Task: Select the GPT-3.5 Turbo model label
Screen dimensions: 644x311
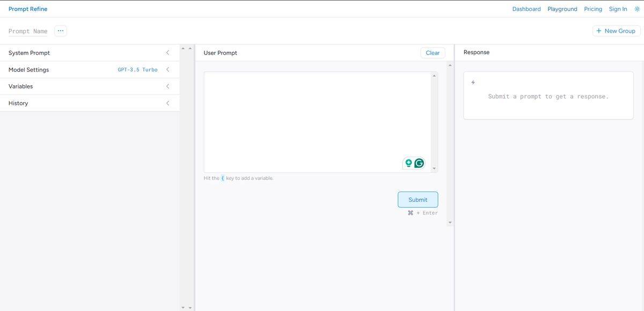Action: [x=137, y=70]
